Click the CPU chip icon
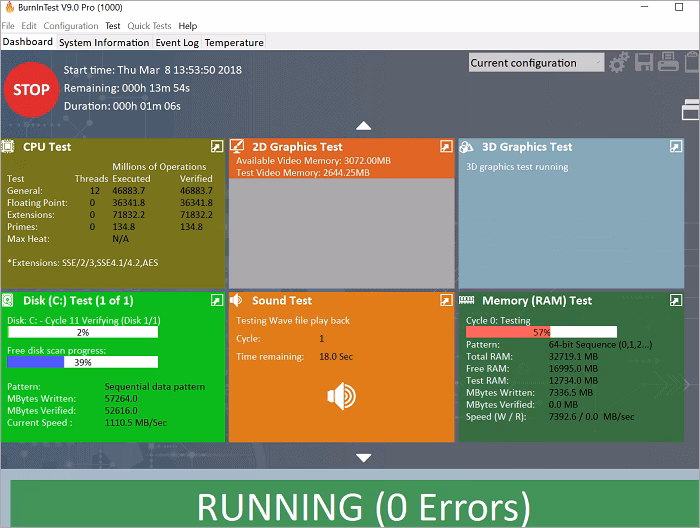Viewport: 700px width, 528px height. tap(8, 146)
